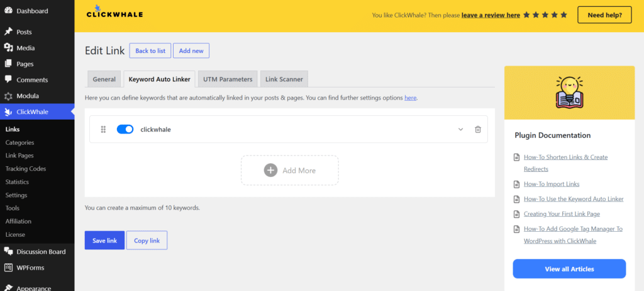Switch to the General tab

point(104,79)
